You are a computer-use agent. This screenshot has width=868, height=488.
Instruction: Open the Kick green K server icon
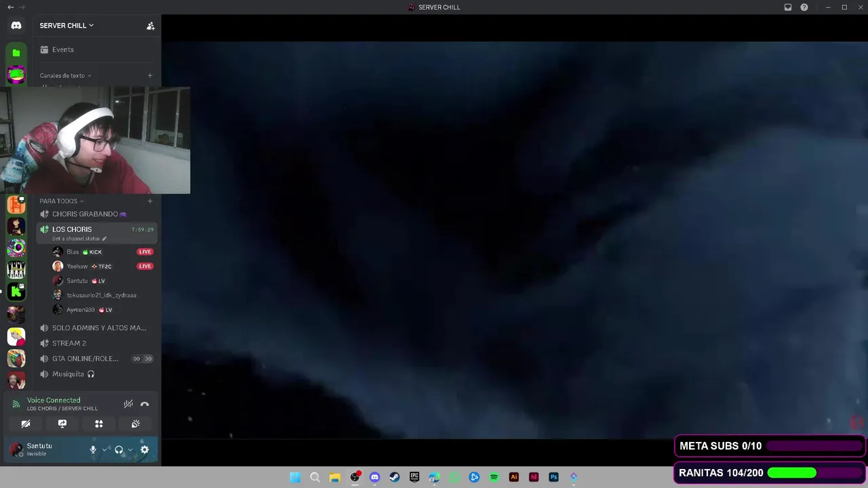[x=16, y=292]
